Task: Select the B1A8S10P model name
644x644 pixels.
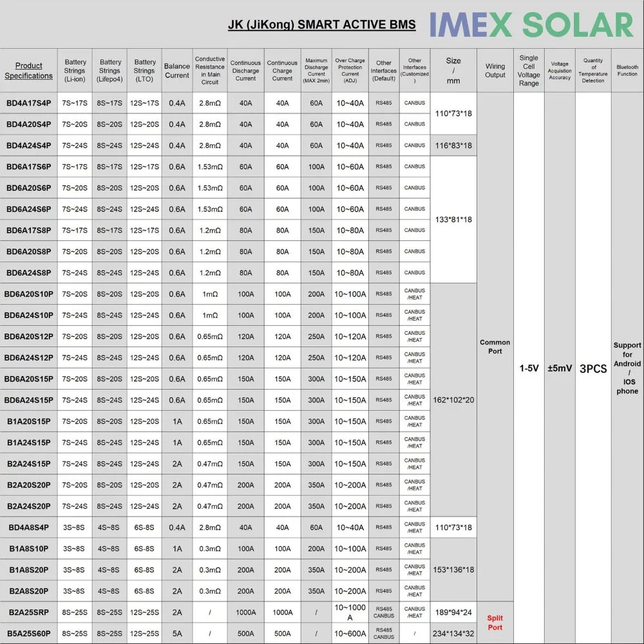Action: coord(29,549)
